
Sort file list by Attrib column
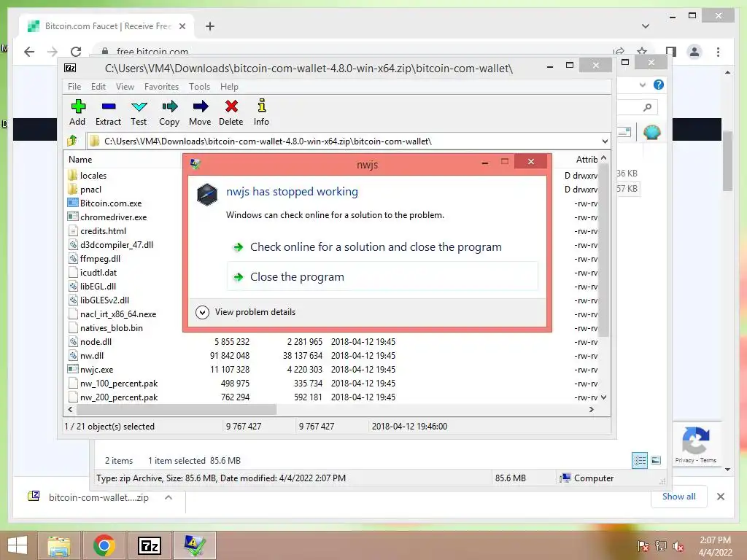pos(586,160)
